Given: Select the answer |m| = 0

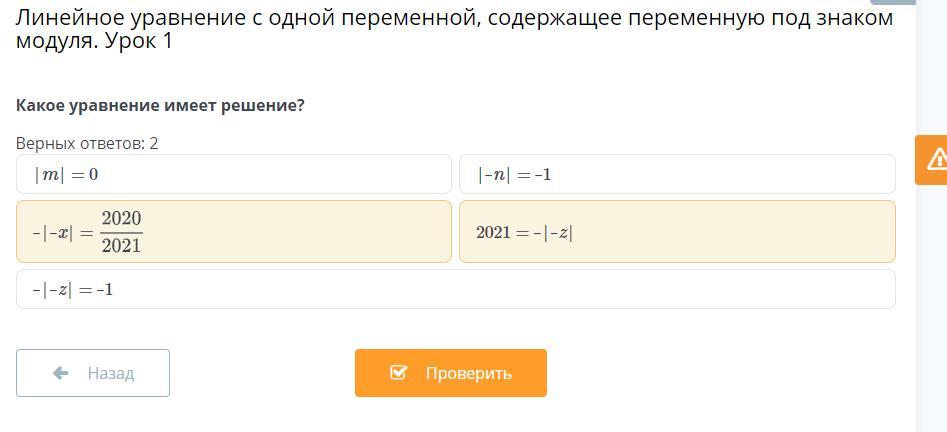Looking at the screenshot, I should [234, 174].
